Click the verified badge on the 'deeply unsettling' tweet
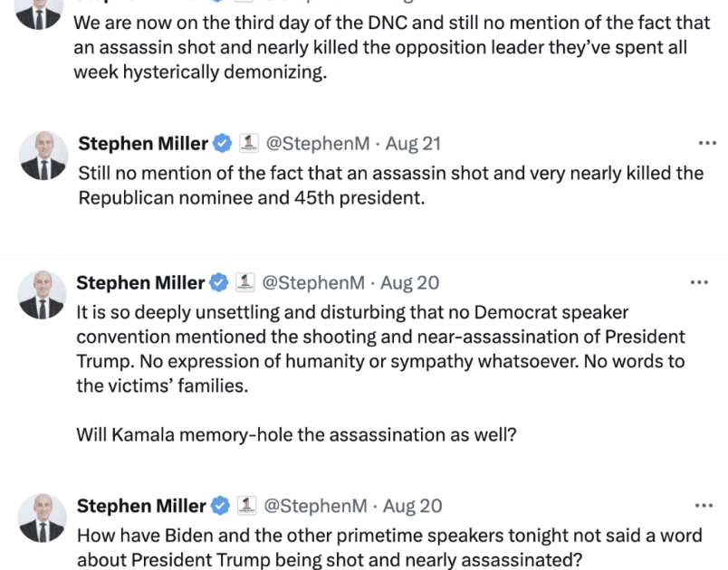 coord(219,283)
